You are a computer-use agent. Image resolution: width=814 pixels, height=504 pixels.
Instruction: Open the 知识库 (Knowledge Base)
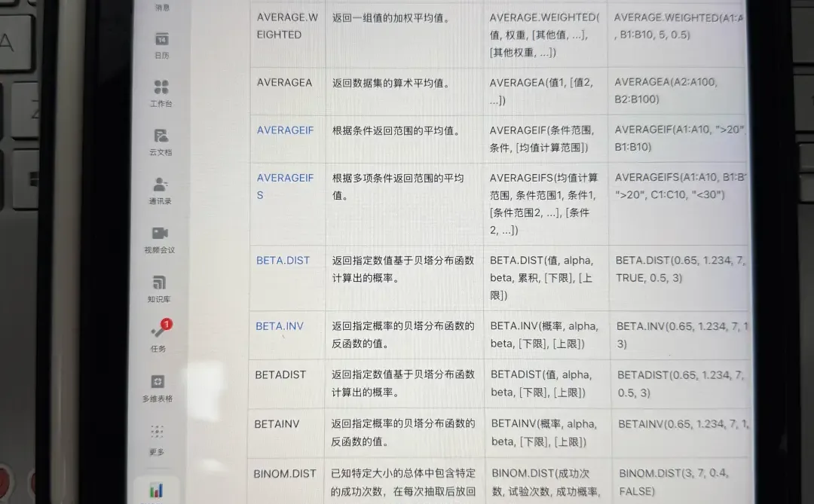pyautogui.click(x=158, y=284)
